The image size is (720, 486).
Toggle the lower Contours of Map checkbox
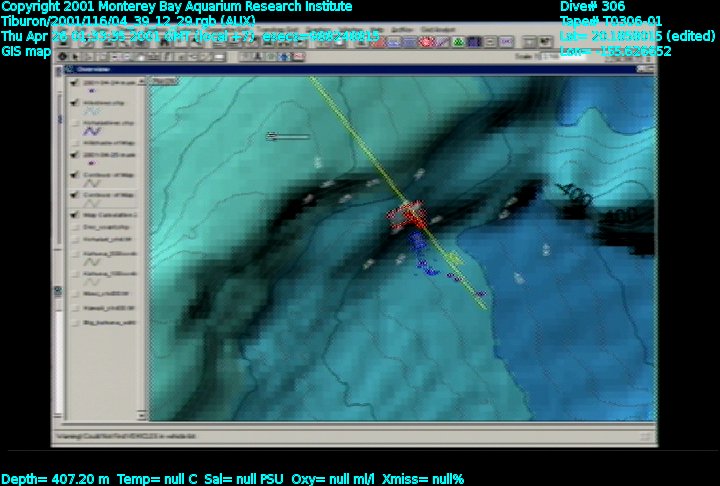click(x=76, y=194)
